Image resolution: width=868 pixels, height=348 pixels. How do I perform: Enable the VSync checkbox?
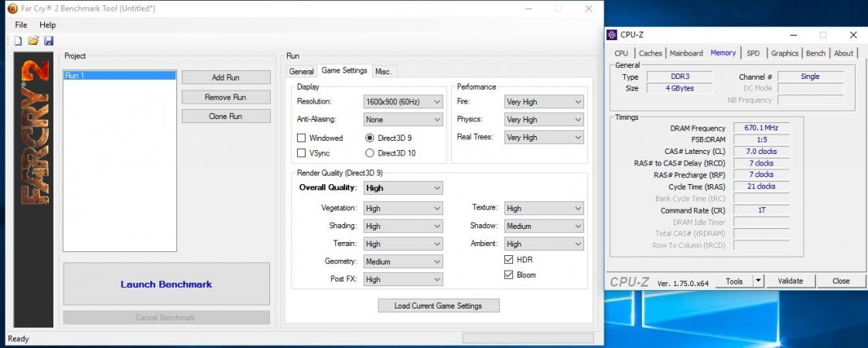302,152
